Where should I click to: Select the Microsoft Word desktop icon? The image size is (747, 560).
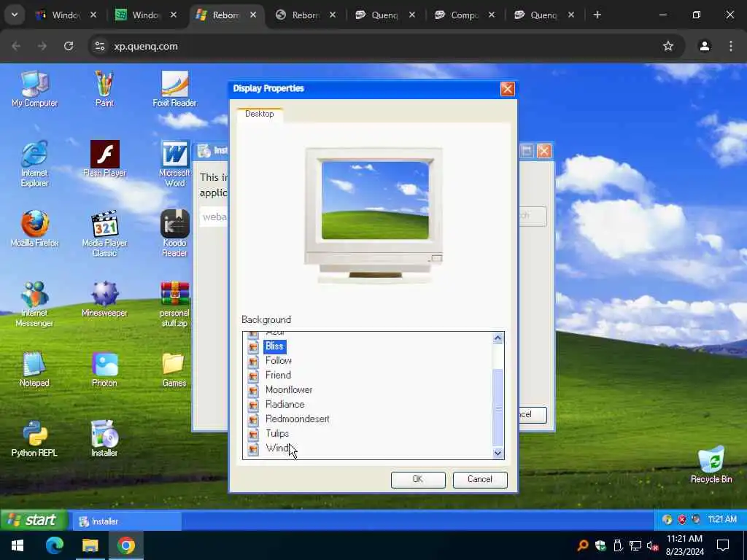coord(174,163)
